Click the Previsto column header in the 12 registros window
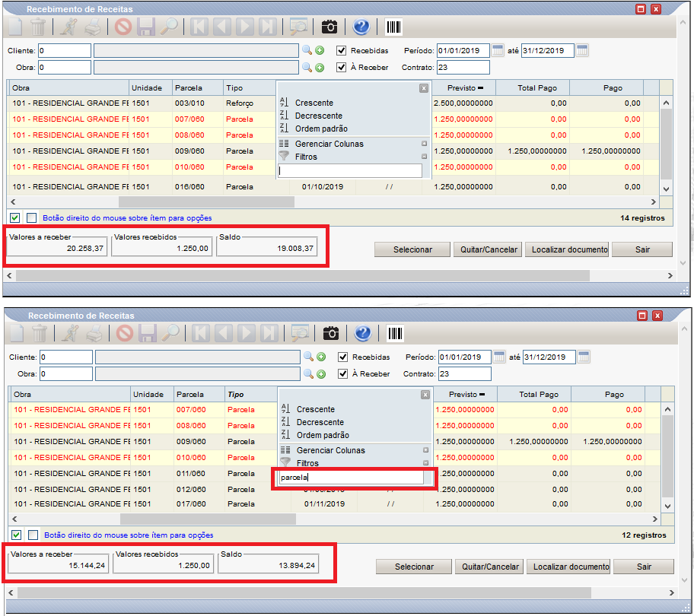 click(x=465, y=395)
